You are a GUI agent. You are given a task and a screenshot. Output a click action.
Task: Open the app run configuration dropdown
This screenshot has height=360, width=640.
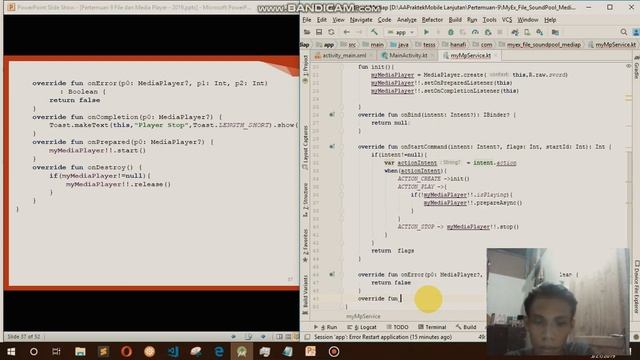pos(401,32)
